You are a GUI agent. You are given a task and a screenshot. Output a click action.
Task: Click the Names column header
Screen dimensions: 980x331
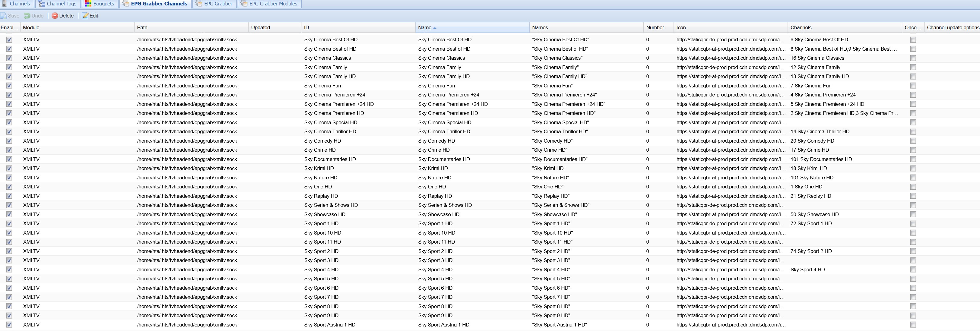point(586,27)
